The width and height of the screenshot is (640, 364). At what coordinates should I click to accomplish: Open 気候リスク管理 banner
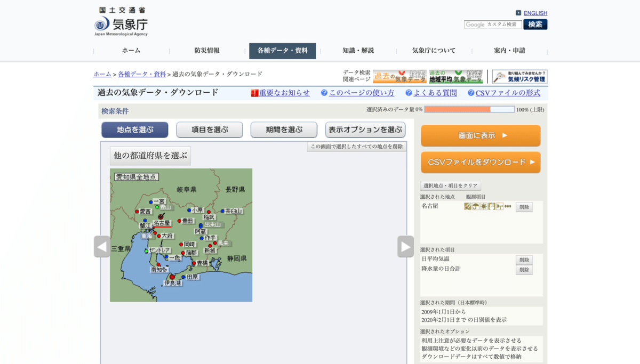pyautogui.click(x=519, y=77)
